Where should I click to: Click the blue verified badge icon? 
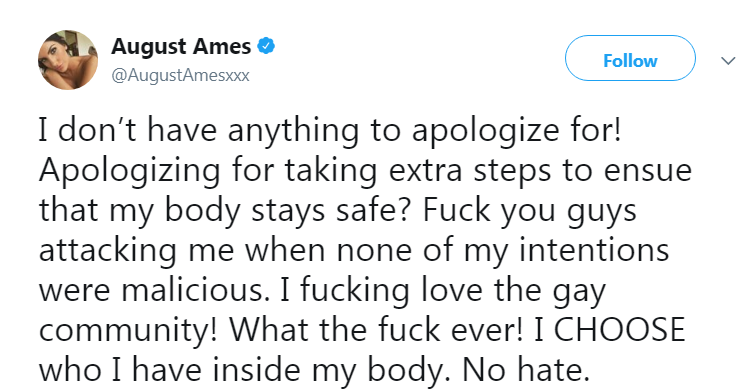(266, 46)
